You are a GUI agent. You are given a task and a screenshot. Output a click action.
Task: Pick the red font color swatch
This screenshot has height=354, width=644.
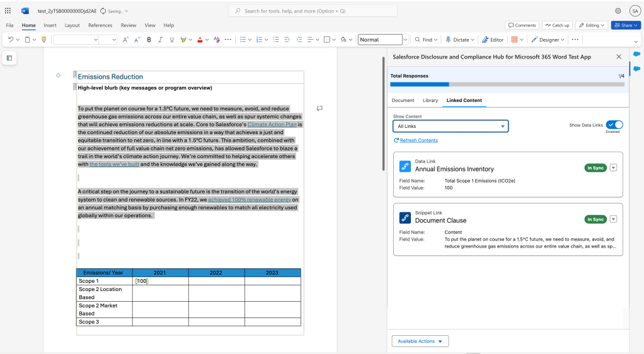click(200, 40)
